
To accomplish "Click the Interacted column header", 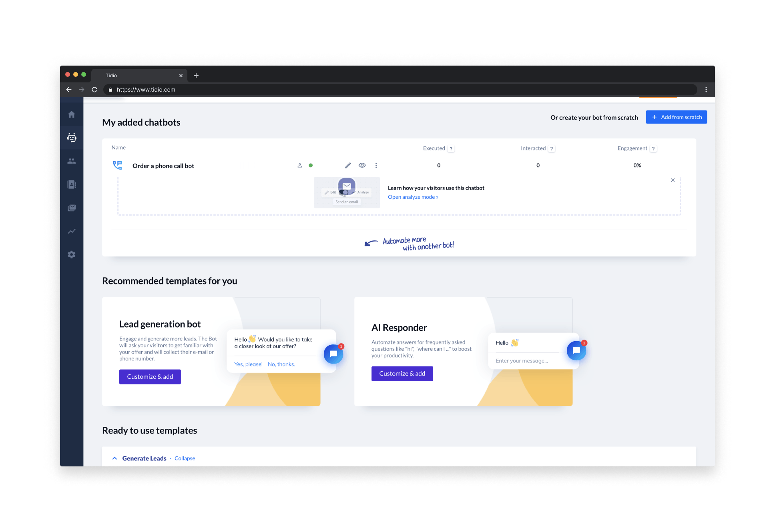I will point(533,148).
